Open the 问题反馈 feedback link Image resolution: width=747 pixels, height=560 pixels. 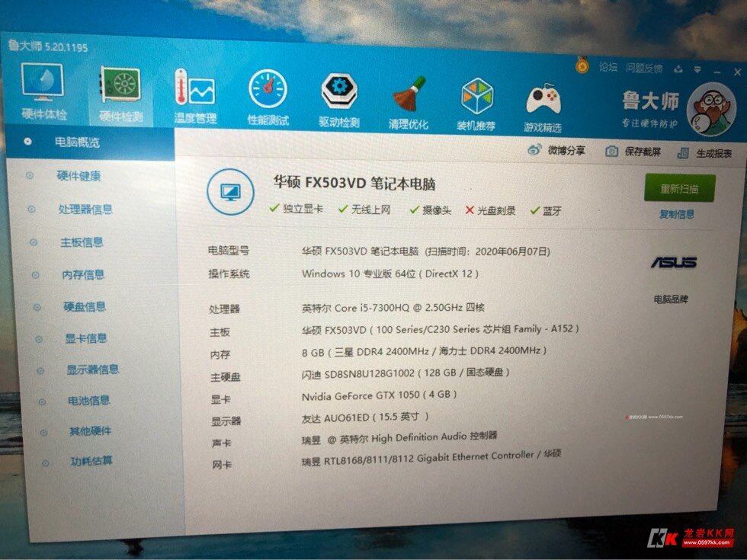(x=644, y=68)
